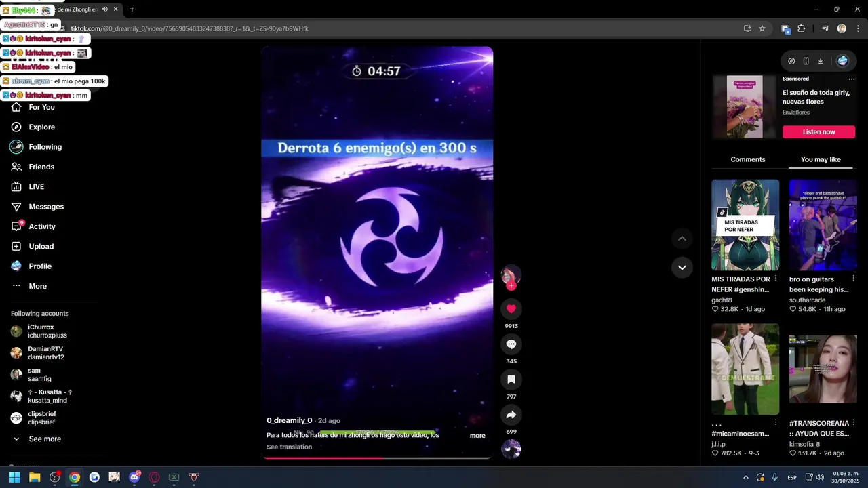
Task: Switch to the Comments tab
Action: coord(747,159)
